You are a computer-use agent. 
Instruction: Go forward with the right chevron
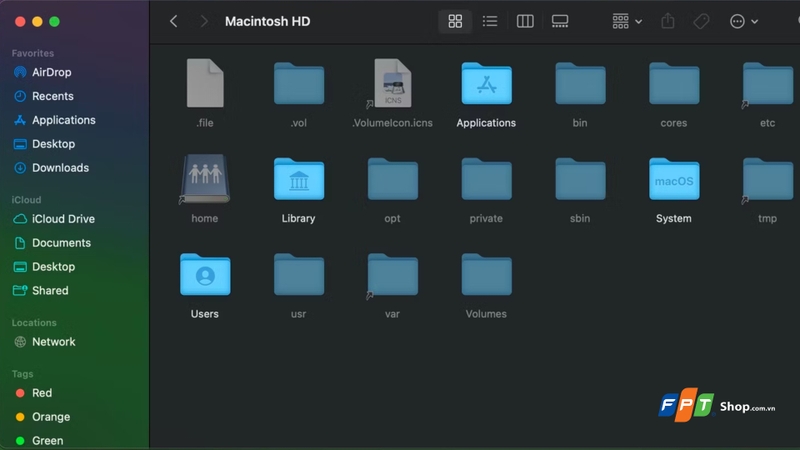pos(204,21)
